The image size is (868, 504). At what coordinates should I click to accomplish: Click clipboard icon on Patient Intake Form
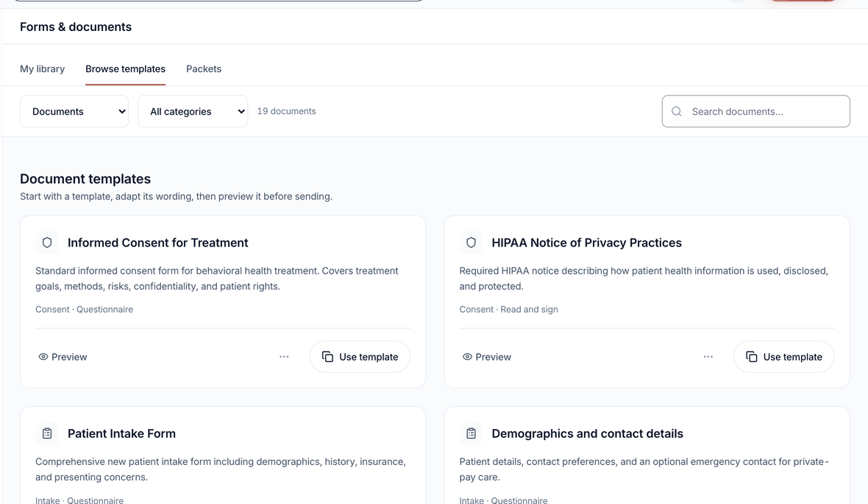point(47,433)
